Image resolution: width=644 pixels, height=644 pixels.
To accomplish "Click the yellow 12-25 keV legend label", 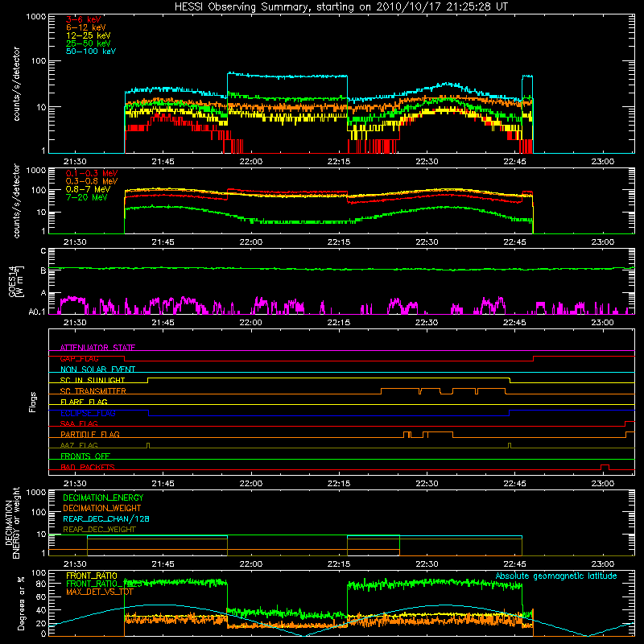I will [x=89, y=35].
